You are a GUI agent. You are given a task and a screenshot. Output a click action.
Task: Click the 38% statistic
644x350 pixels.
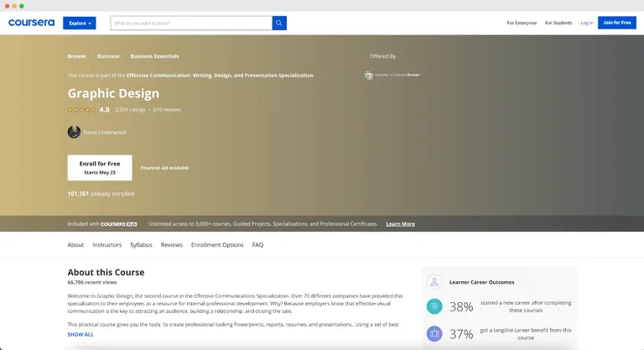pyautogui.click(x=461, y=307)
